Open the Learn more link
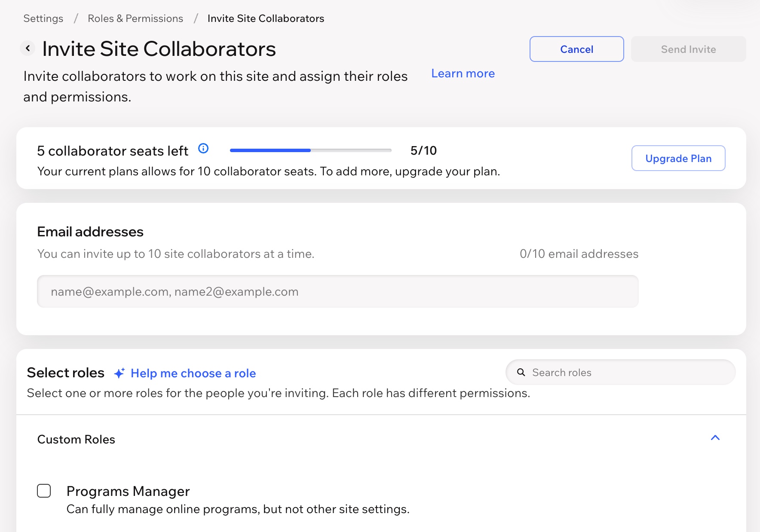 click(463, 73)
